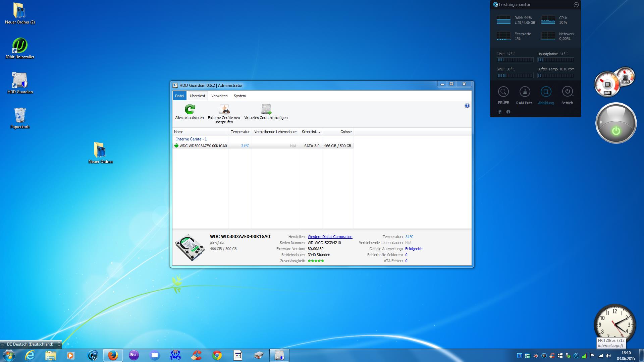Image resolution: width=644 pixels, height=362 pixels.
Task: Click the green status dot of WDC drive
Action: (176, 146)
